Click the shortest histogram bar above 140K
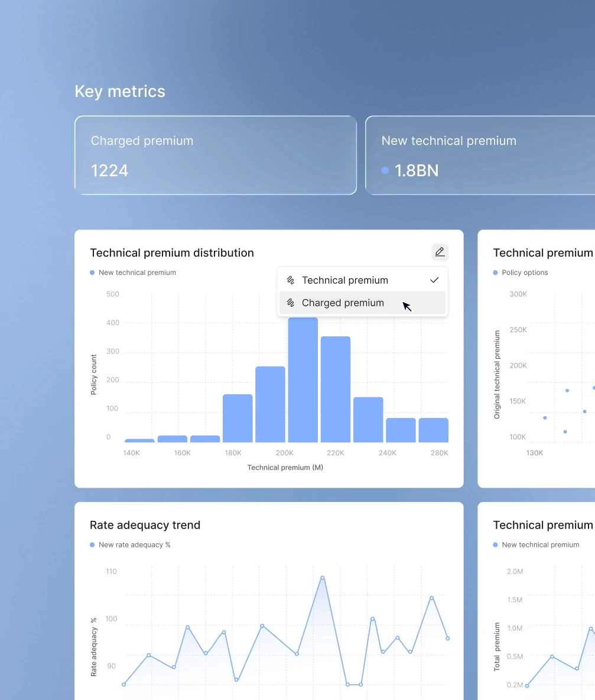Screen dimensions: 595x700 tap(139, 440)
